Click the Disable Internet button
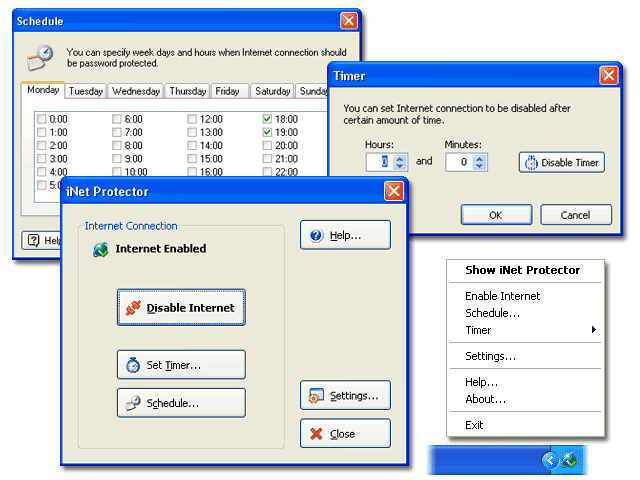The width and height of the screenshot is (640, 480). 181,307
